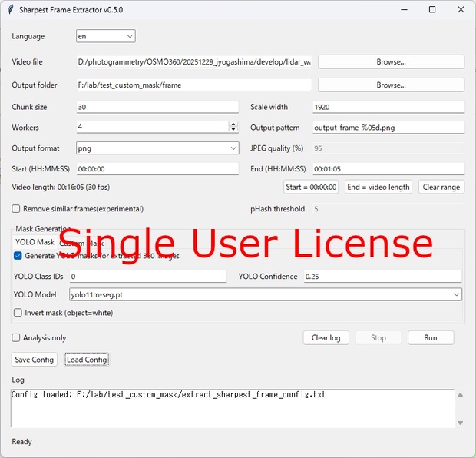Toggle the Analysis only checkbox
Screen dimensions: 476x458
[x=16, y=337]
